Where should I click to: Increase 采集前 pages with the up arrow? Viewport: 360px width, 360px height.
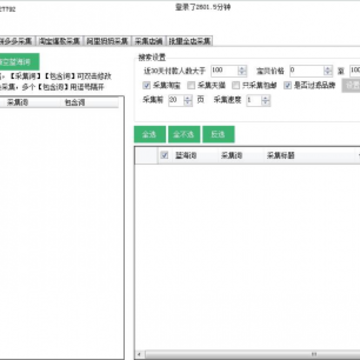click(x=188, y=98)
